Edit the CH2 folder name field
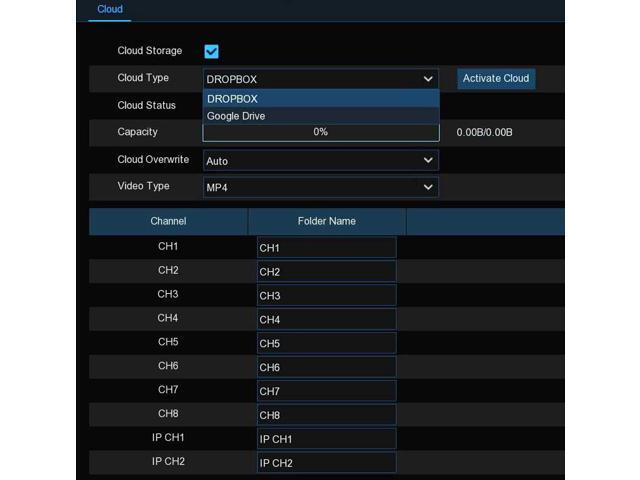Viewport: 640px width, 480px height. [x=326, y=272]
